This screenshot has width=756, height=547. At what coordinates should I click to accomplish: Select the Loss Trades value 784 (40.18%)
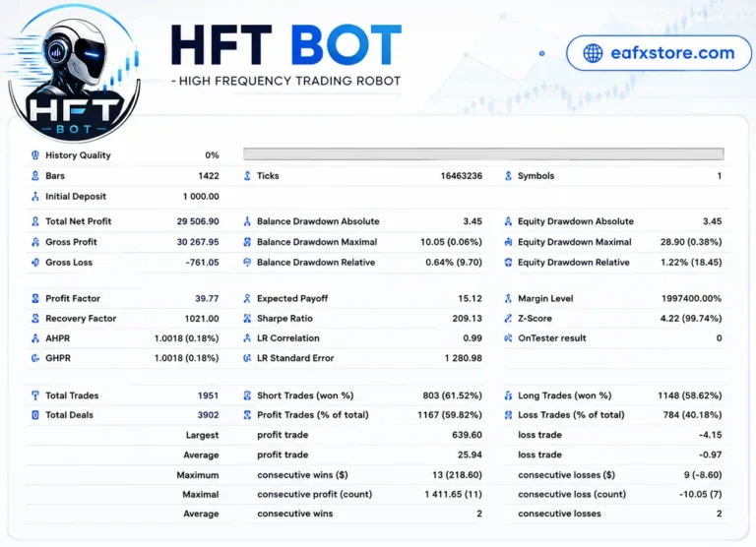(692, 415)
